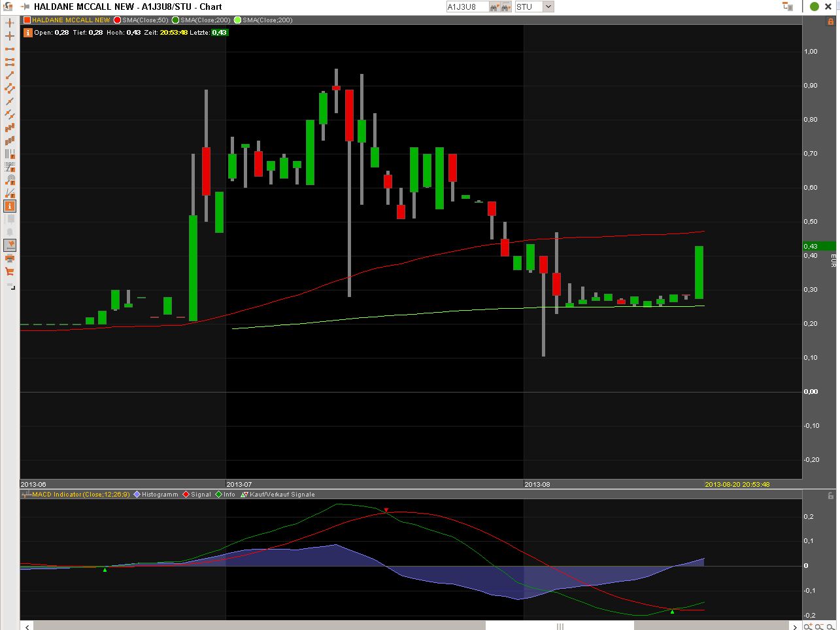Click the dark green SMA(Close;200) legend entry
The image size is (840, 630).
point(201,20)
